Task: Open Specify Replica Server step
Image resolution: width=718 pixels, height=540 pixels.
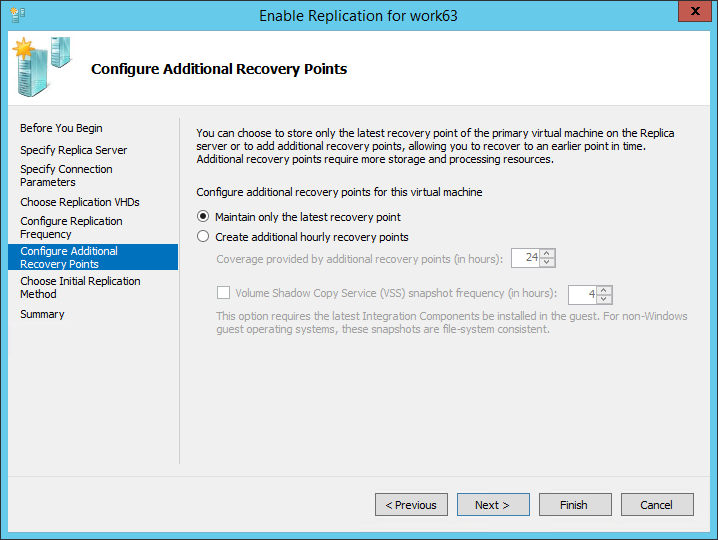Action: click(73, 150)
